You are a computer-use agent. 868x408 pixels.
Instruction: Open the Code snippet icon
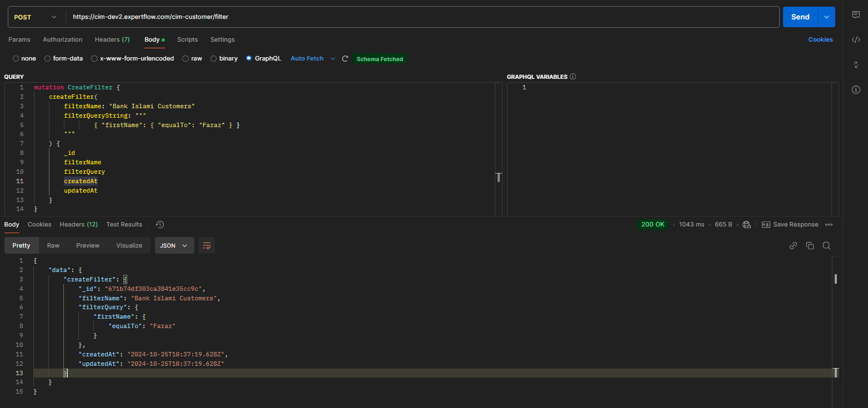coord(856,39)
